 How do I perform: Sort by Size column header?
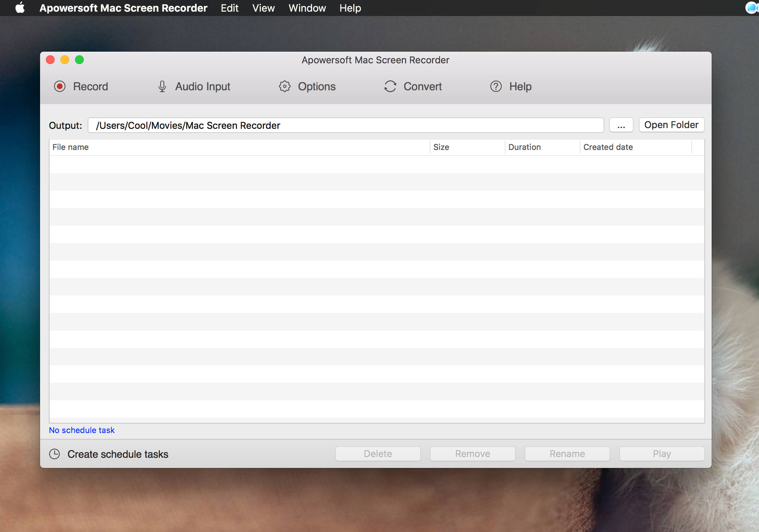coord(467,147)
